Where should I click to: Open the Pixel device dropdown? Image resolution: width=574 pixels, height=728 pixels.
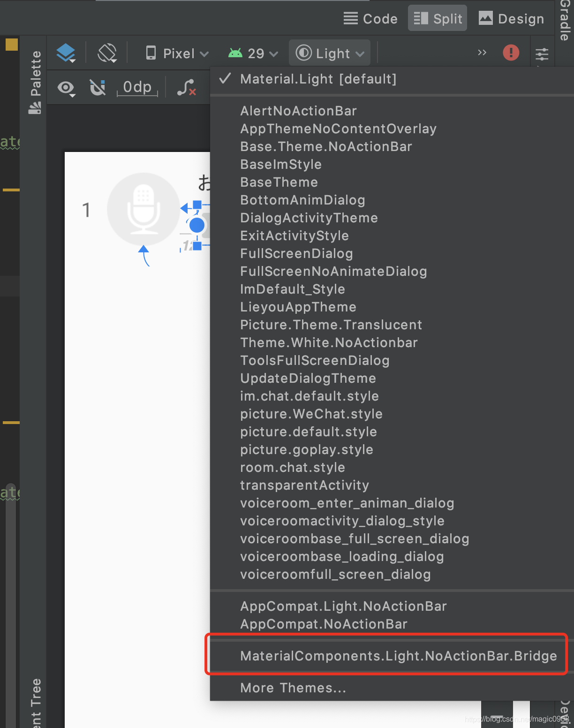click(x=177, y=53)
